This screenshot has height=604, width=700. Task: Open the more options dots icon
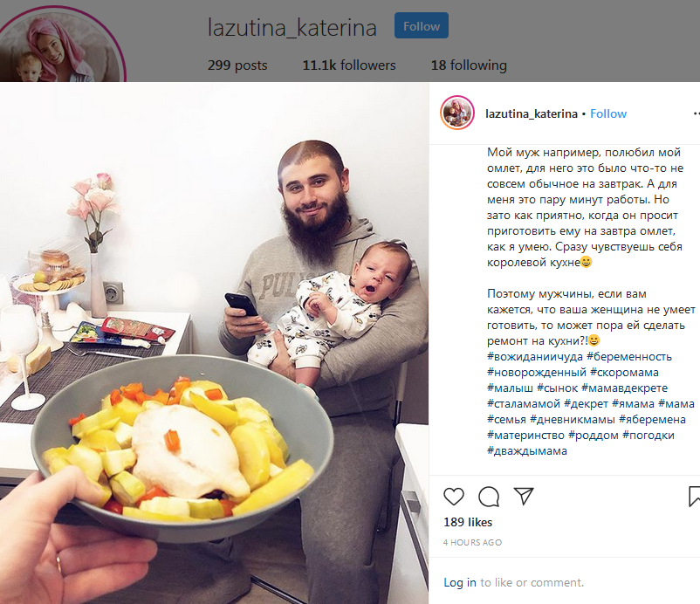pos(697,113)
